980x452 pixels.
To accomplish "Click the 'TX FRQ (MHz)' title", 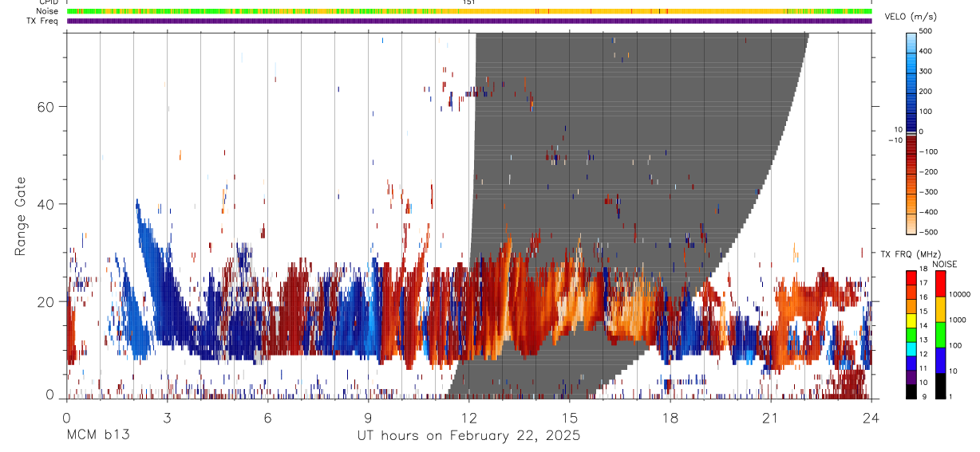I will point(911,254).
